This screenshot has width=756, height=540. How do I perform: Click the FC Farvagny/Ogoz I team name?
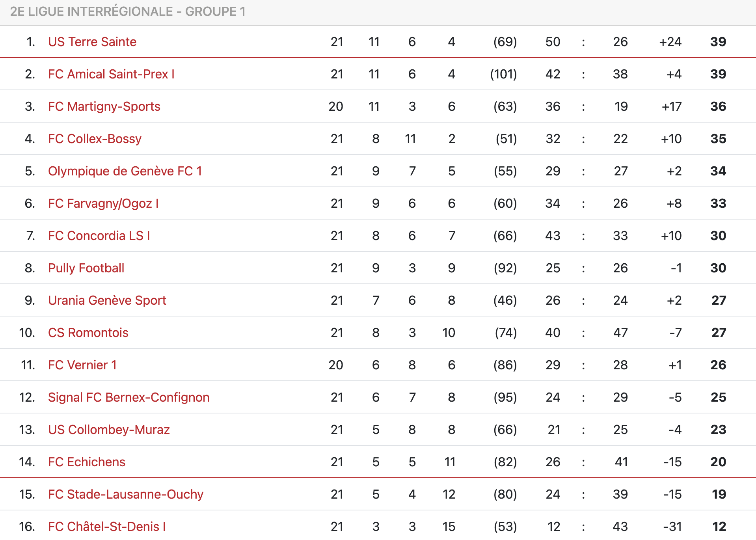[x=103, y=203]
